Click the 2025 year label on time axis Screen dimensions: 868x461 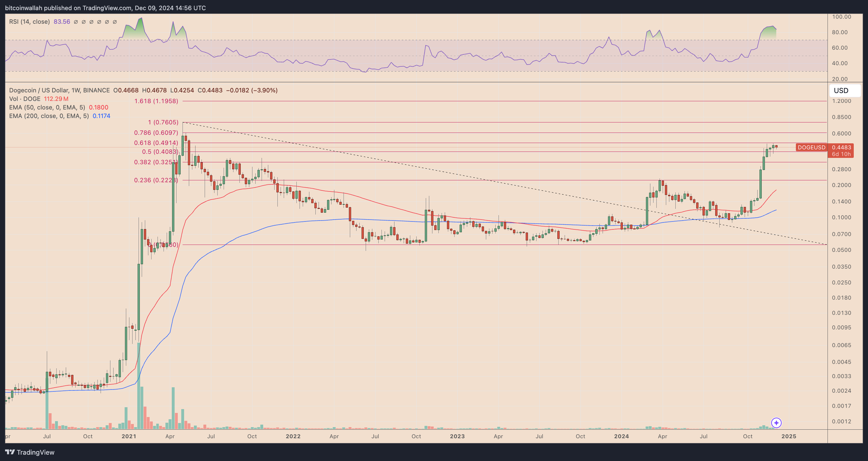789,436
